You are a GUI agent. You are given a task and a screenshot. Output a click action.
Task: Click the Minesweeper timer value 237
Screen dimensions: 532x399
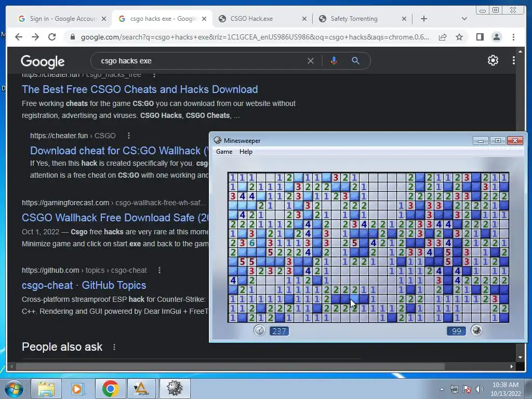pos(279,331)
